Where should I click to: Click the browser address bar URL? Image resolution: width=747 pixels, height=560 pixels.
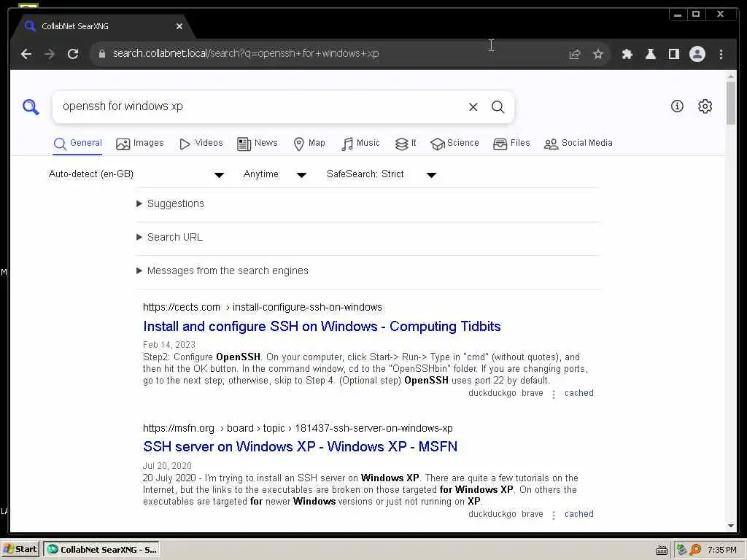[245, 53]
